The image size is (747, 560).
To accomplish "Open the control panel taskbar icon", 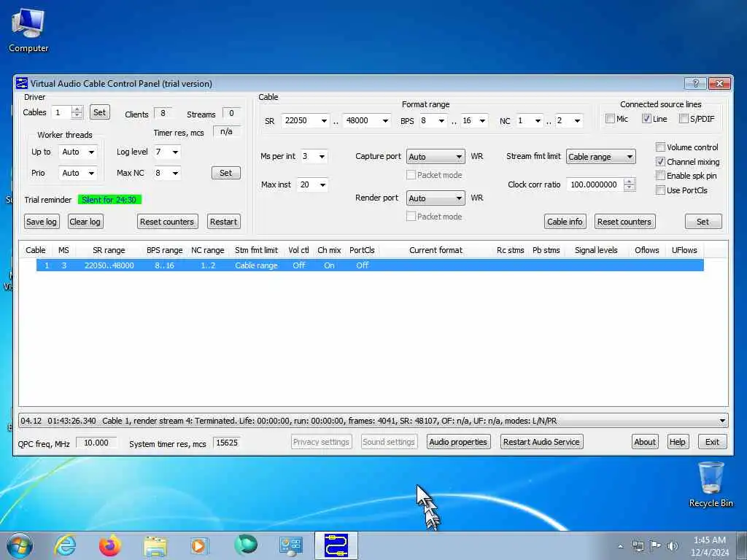I will (x=290, y=545).
